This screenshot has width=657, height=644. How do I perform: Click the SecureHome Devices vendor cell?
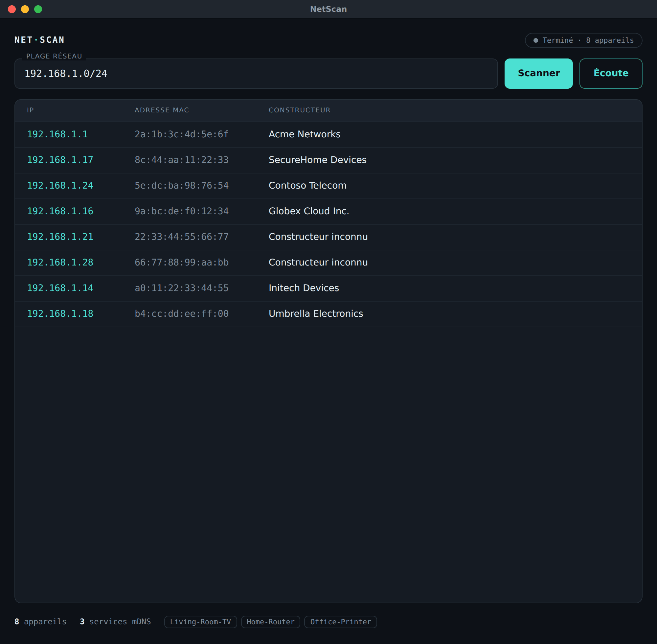pos(318,160)
